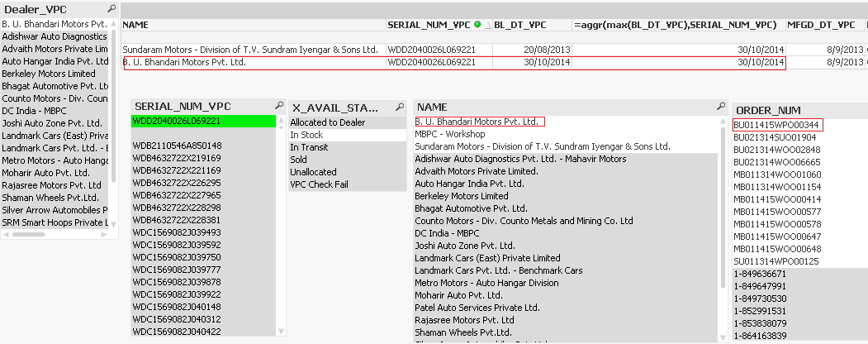Select serial WDB4632722X219169
Viewport: 868px width, 344px height.
tap(203, 158)
